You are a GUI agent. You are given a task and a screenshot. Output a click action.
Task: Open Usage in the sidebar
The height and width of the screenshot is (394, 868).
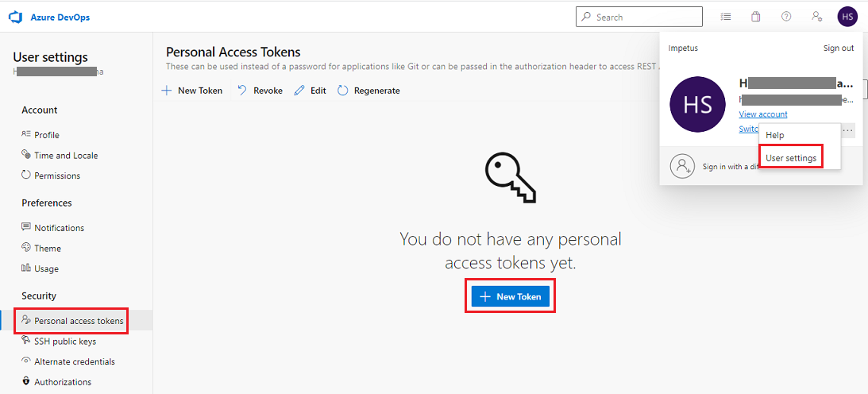coord(47,269)
